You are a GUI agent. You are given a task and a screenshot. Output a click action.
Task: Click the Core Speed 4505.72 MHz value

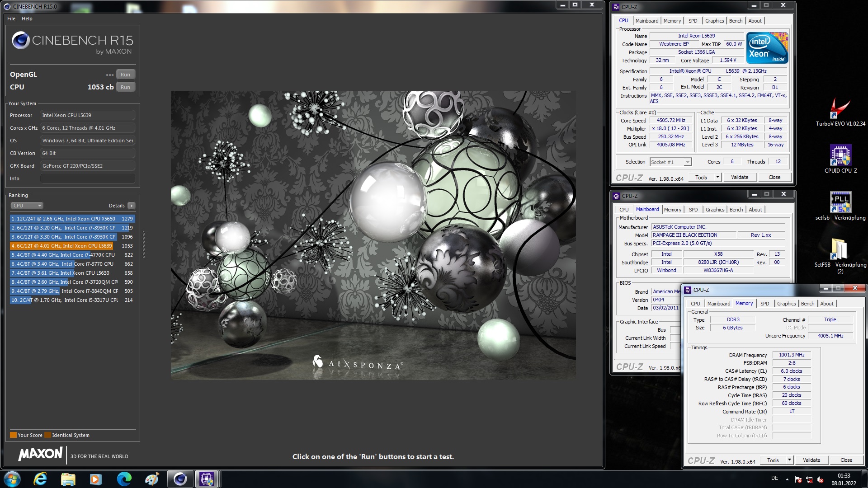coord(671,121)
